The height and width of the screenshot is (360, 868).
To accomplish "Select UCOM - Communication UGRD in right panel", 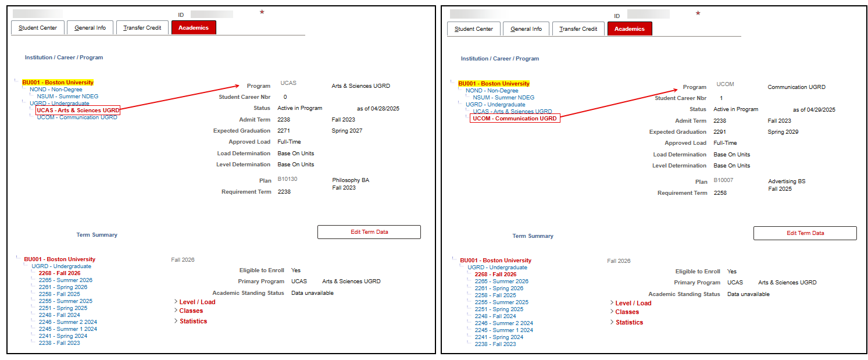I will (515, 118).
